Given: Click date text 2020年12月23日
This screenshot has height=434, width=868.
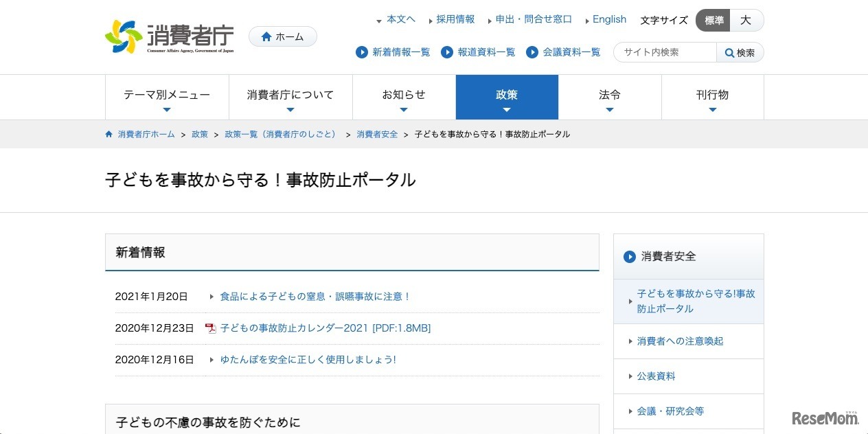Looking at the screenshot, I should [155, 328].
